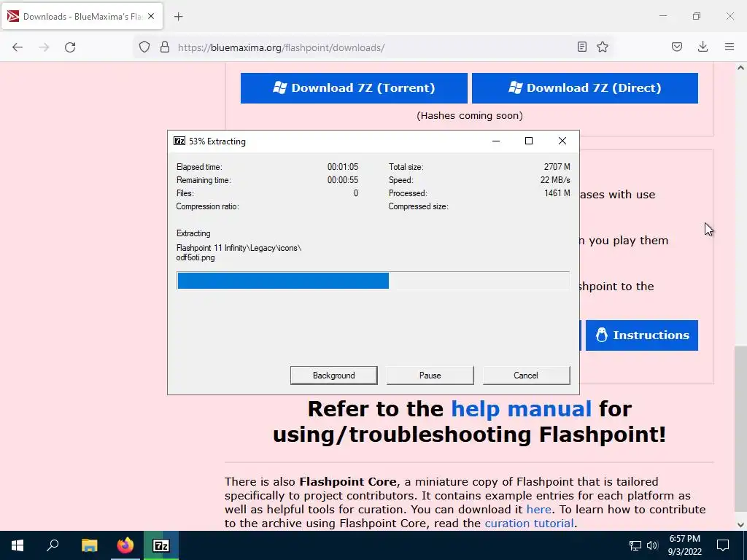Send 7-Zip extraction to Background
This screenshot has height=560, width=747.
point(334,376)
